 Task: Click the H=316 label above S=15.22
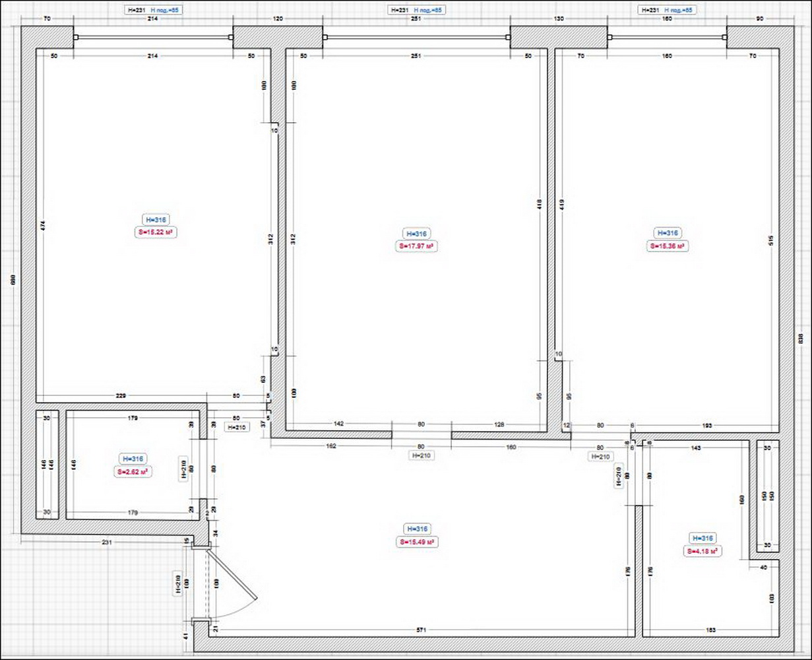[157, 220]
